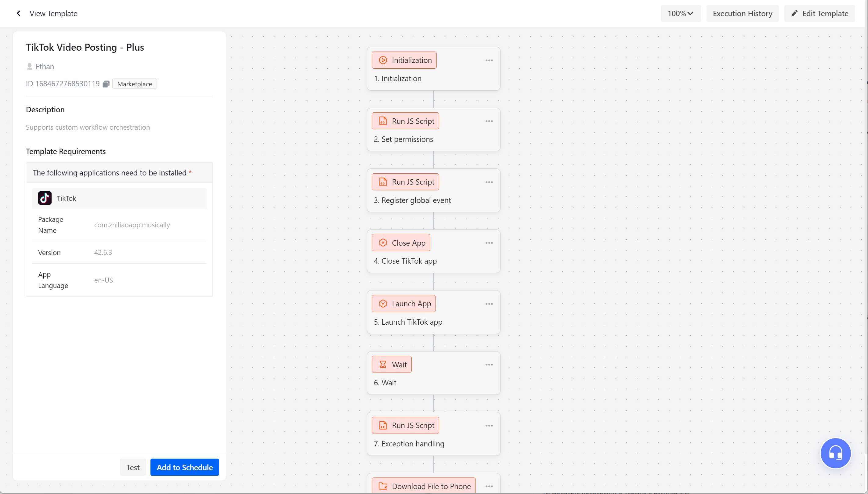This screenshot has width=868, height=494.
Task: Click the Add to Schedule button
Action: click(x=185, y=467)
